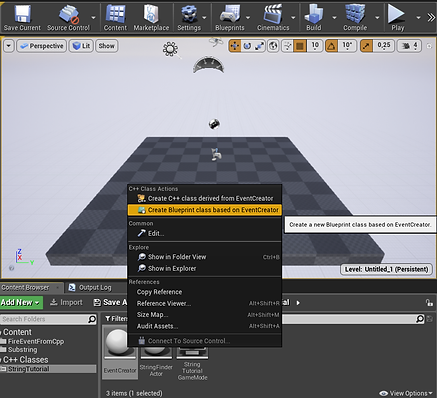The image size is (437, 398).
Task: Expand Cinematics dropdown arrow
Action: [x=293, y=17]
